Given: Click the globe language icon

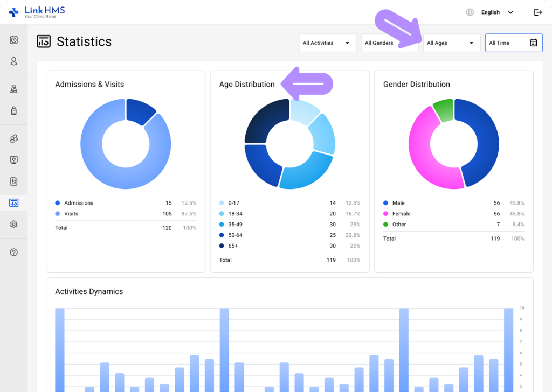Looking at the screenshot, I should coord(469,12).
